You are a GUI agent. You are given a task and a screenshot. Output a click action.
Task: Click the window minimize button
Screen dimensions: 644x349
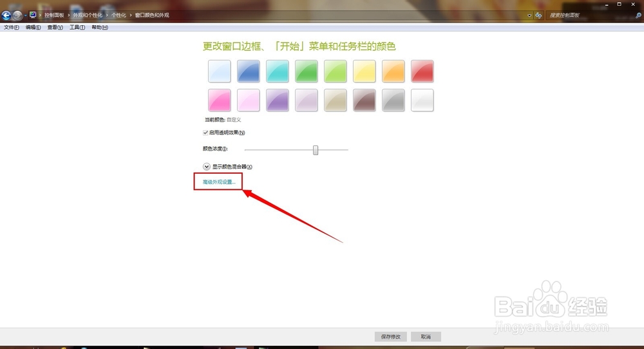607,5
